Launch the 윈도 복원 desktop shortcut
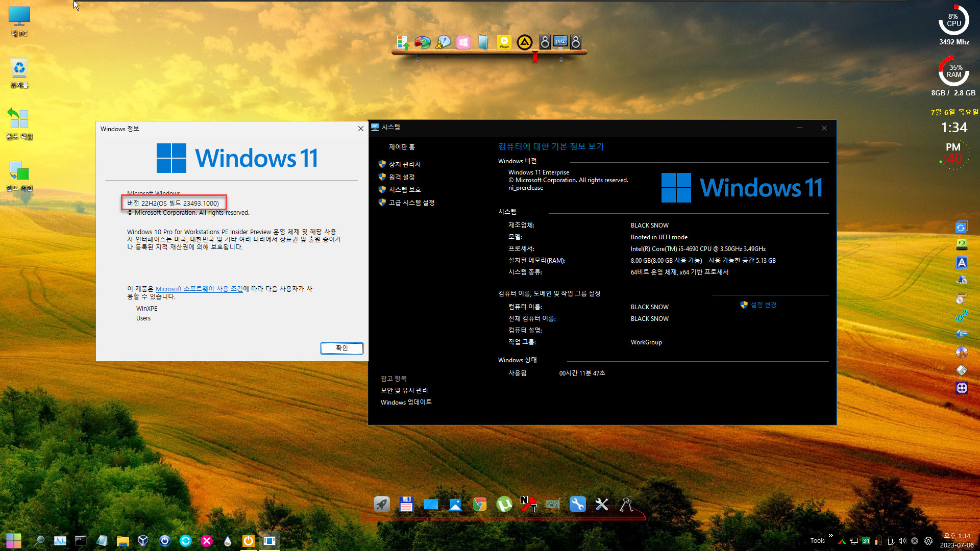 [x=19, y=176]
